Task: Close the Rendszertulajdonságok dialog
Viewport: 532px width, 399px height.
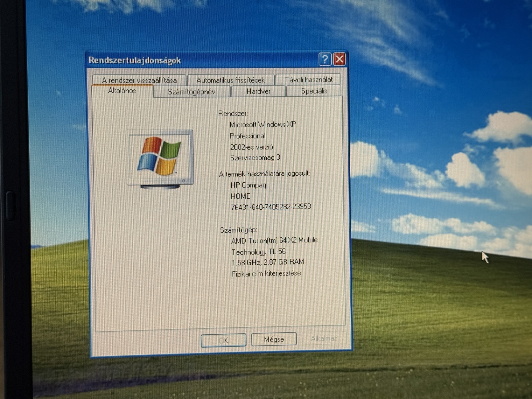Action: (339, 59)
